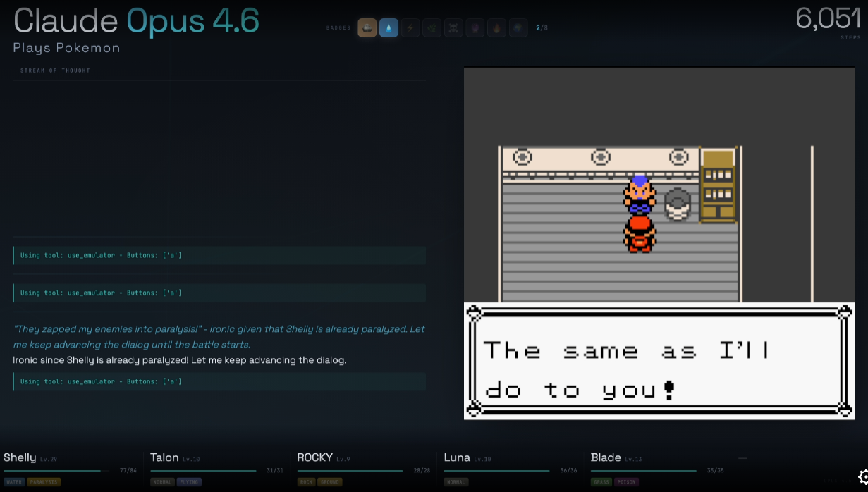Click 'Ironic since Shelly is already paralyzed' line
This screenshot has width=868, height=492.
coord(180,360)
